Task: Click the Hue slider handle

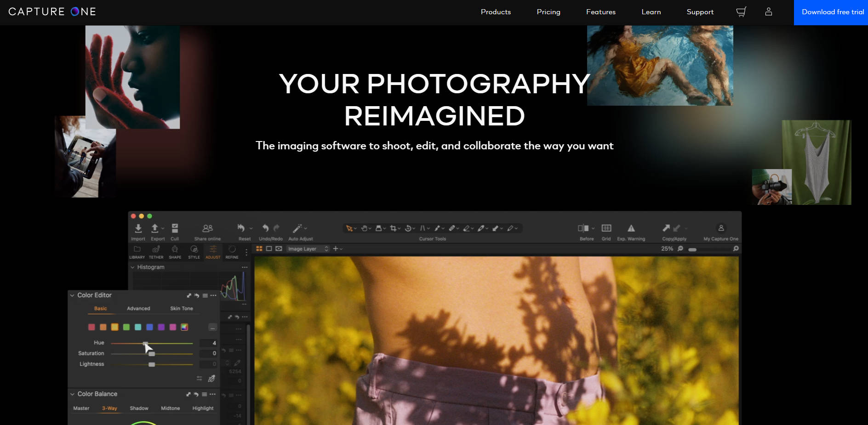Action: pos(145,343)
